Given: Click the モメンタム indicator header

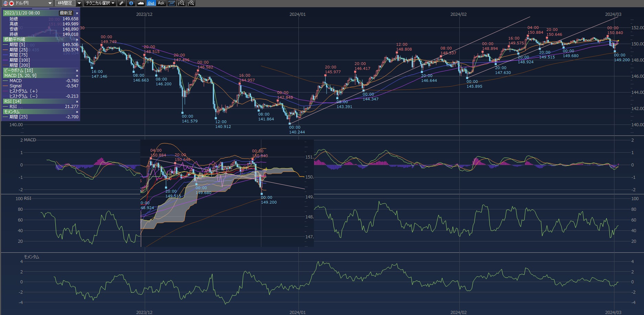Looking at the screenshot, I should pyautogui.click(x=12, y=112).
